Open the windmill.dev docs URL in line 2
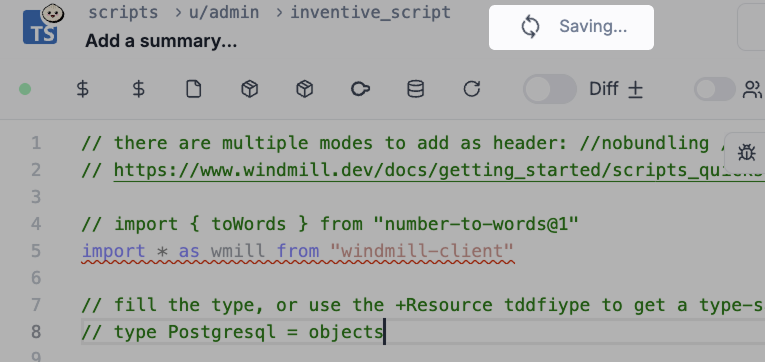The width and height of the screenshot is (765, 362). tap(439, 171)
